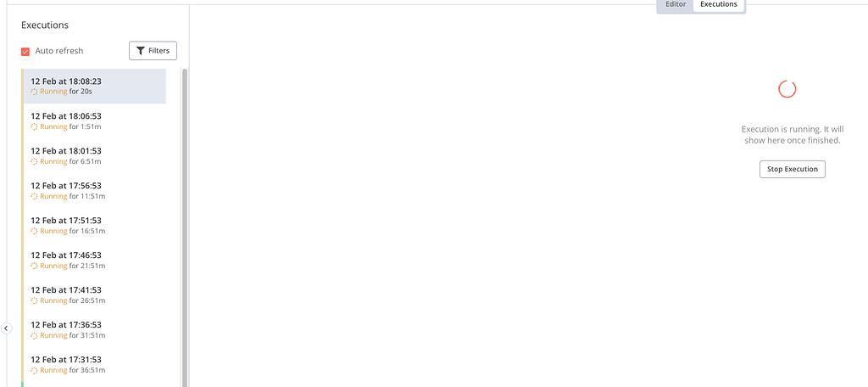This screenshot has height=387, width=868.
Task: Switch to the Executions tab
Action: (719, 5)
